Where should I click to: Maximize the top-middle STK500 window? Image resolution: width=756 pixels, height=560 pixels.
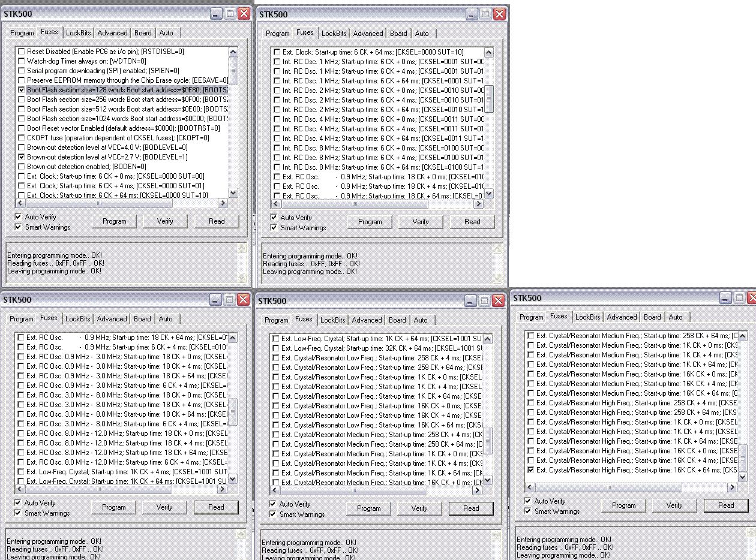tap(485, 14)
